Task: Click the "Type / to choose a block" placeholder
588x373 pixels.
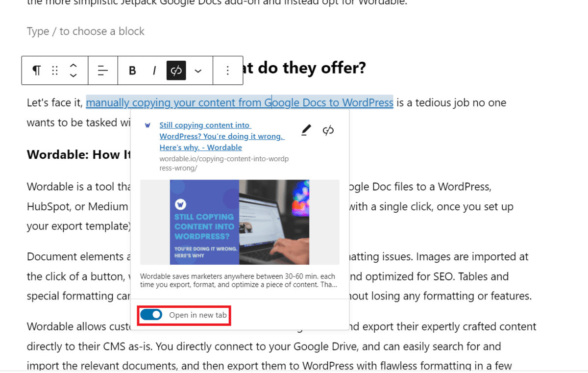Action: [x=85, y=31]
